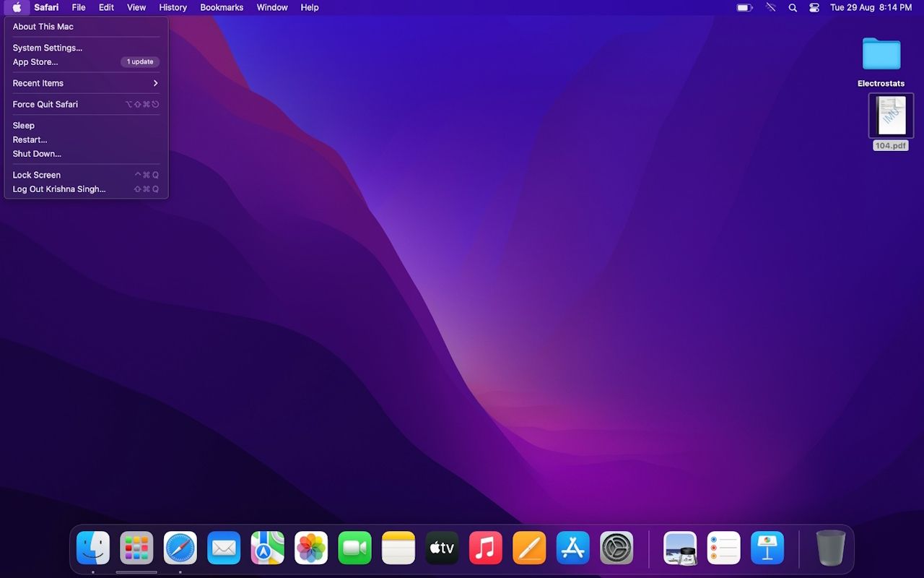The image size is (924, 578).
Task: Open the Electrostats folder on desktop
Action: [881, 55]
